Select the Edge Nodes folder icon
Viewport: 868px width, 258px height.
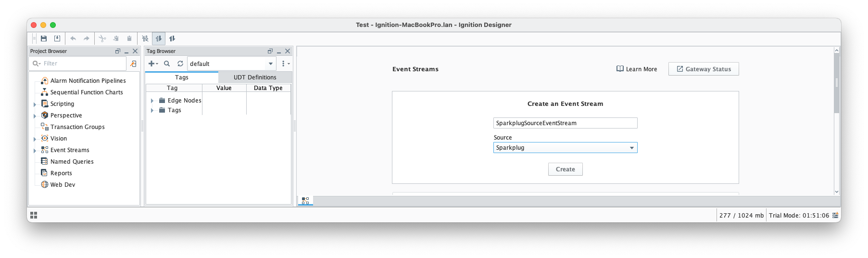click(162, 101)
